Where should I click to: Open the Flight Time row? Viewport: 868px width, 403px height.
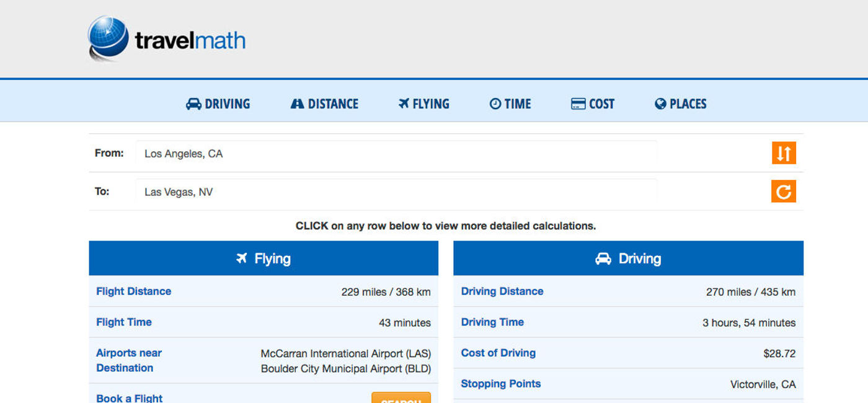click(x=263, y=322)
